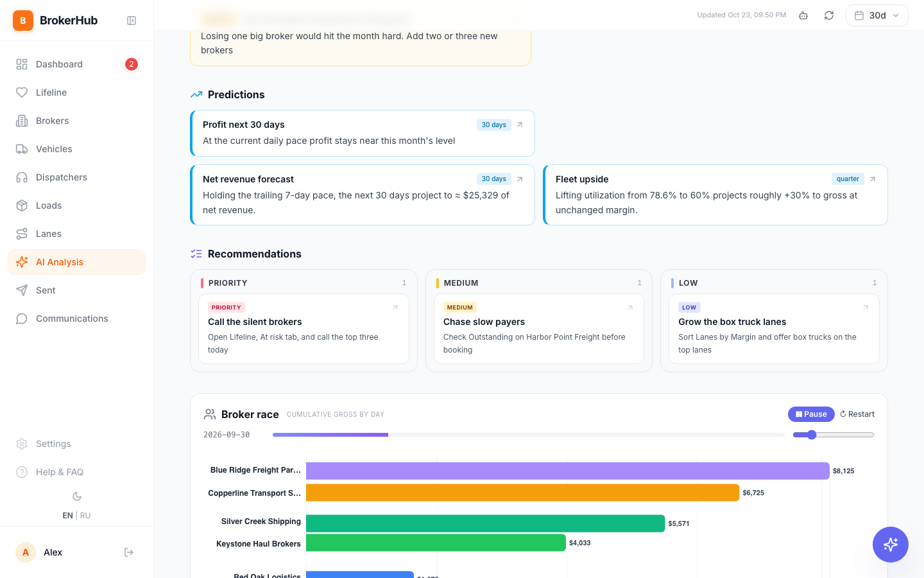Go to Dashboard in sidebar
The image size is (924, 578).
coord(77,64)
